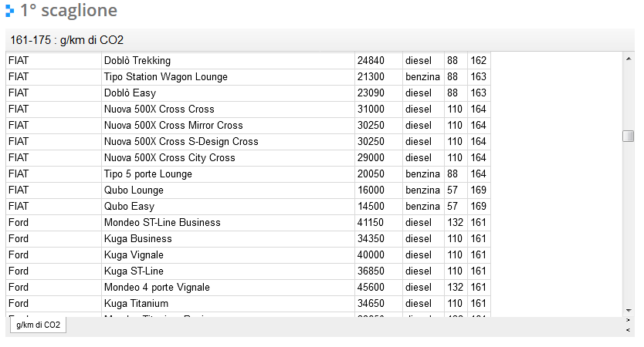Click the price 31000 cell
644x347 pixels.
pyautogui.click(x=378, y=109)
